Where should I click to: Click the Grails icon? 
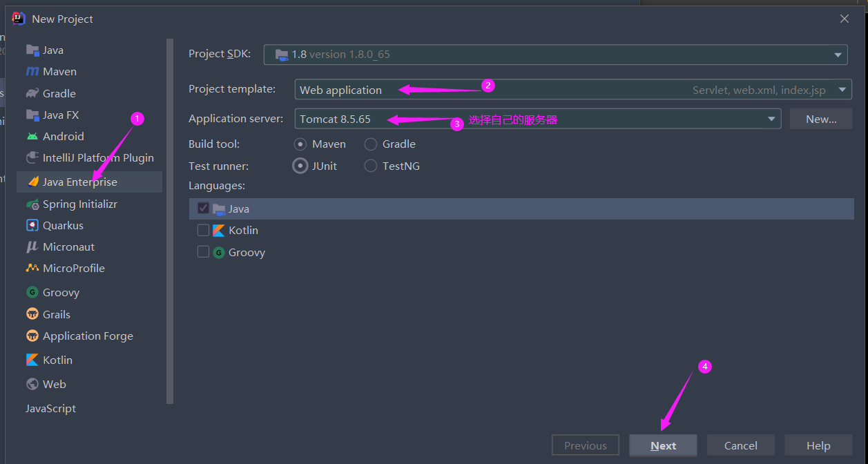coord(32,314)
